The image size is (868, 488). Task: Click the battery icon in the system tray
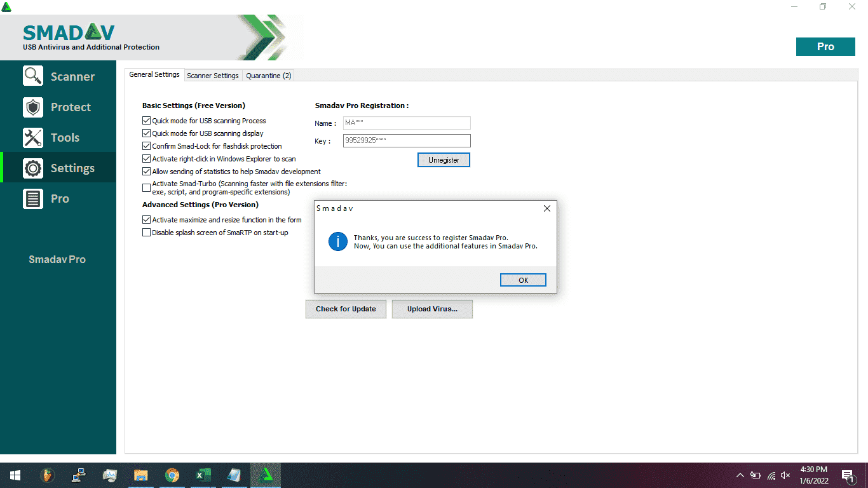pyautogui.click(x=756, y=475)
